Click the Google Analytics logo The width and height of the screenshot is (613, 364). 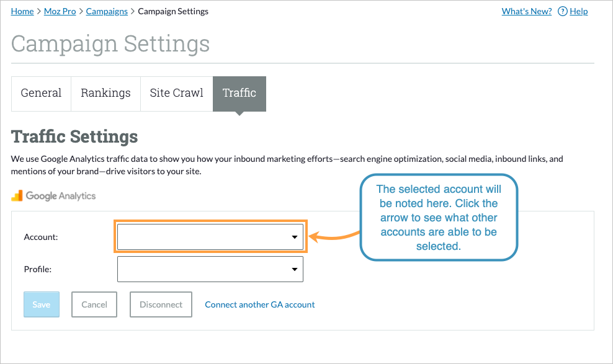[x=53, y=195]
